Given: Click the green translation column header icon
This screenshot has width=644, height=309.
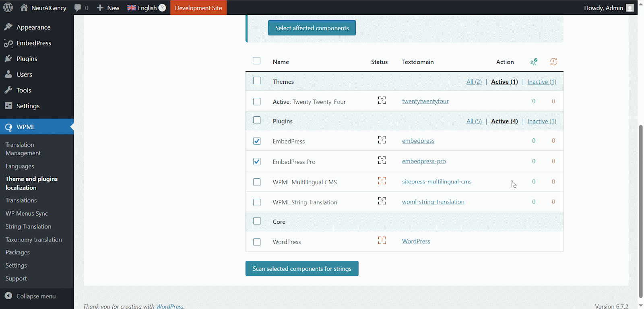Looking at the screenshot, I should click(534, 62).
